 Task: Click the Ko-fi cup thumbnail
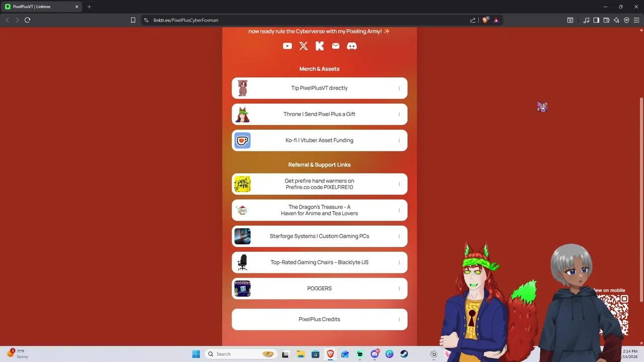[243, 140]
